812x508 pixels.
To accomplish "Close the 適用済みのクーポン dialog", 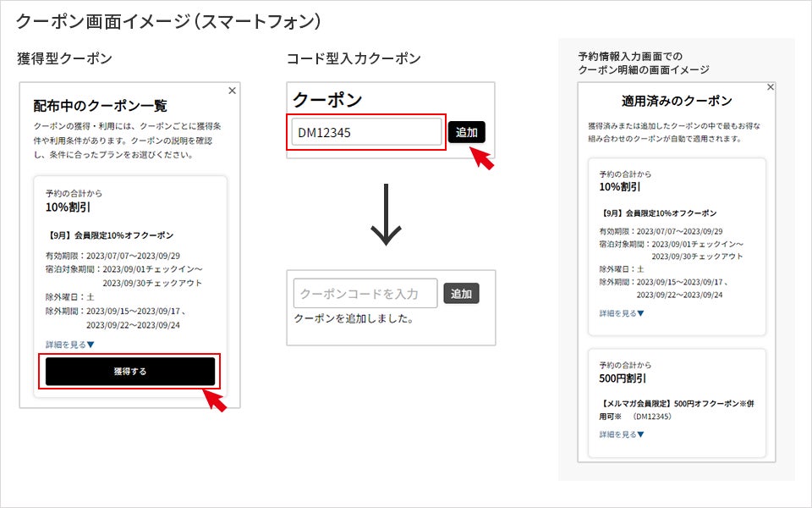I will 771,87.
